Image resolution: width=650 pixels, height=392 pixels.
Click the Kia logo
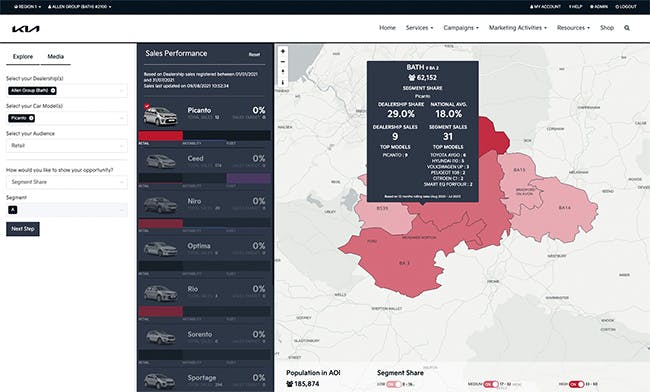(26, 29)
